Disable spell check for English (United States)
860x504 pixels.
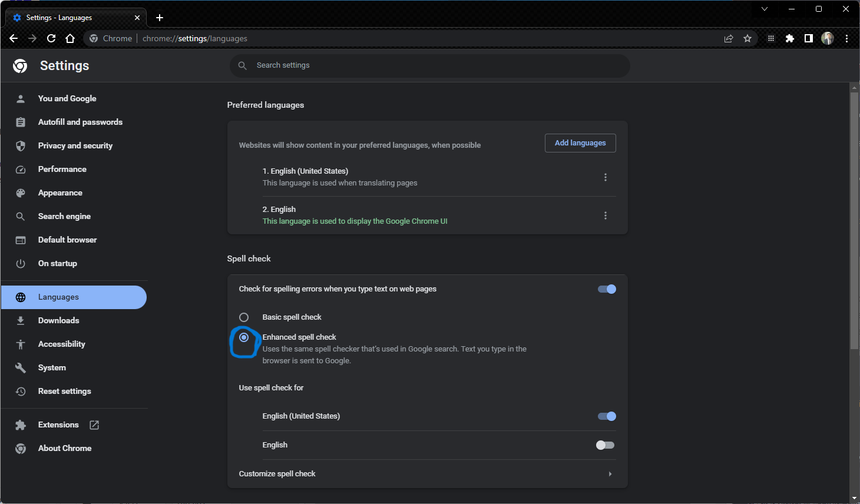tap(606, 416)
